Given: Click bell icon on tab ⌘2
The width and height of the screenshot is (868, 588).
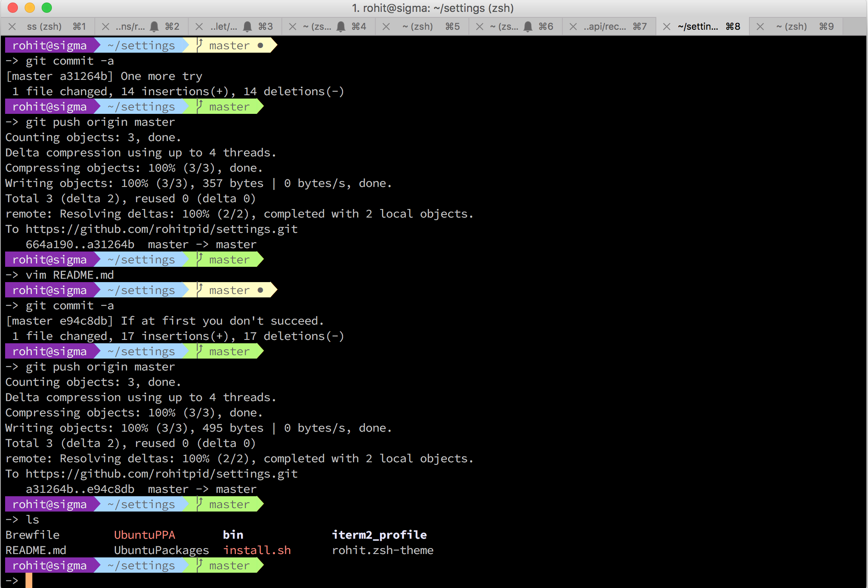Looking at the screenshot, I should point(154,27).
